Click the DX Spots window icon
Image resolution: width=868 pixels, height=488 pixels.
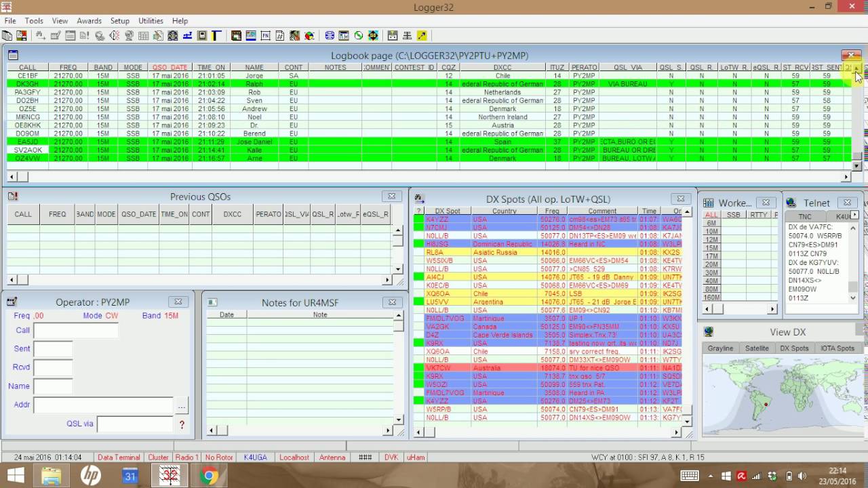tap(419, 199)
